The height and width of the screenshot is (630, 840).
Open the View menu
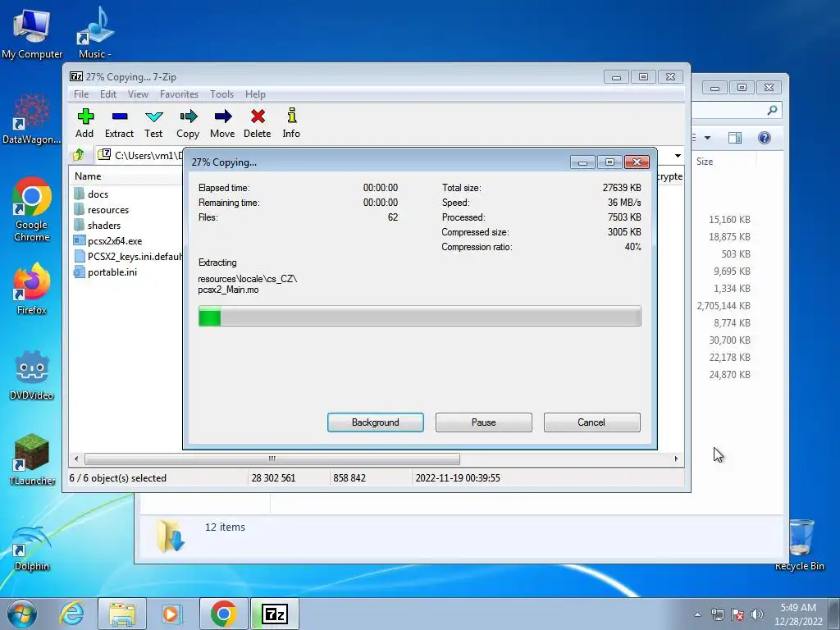click(x=138, y=94)
